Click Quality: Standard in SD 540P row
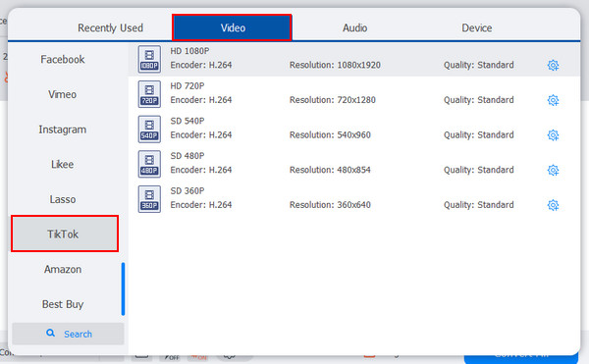The image size is (589, 364). pyautogui.click(x=479, y=135)
